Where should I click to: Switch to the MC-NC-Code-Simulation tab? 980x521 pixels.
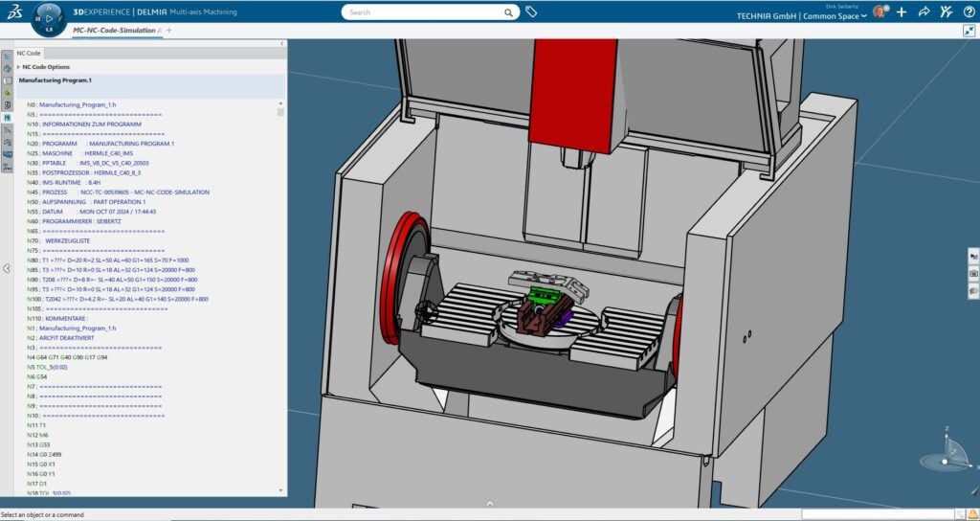coord(117,31)
